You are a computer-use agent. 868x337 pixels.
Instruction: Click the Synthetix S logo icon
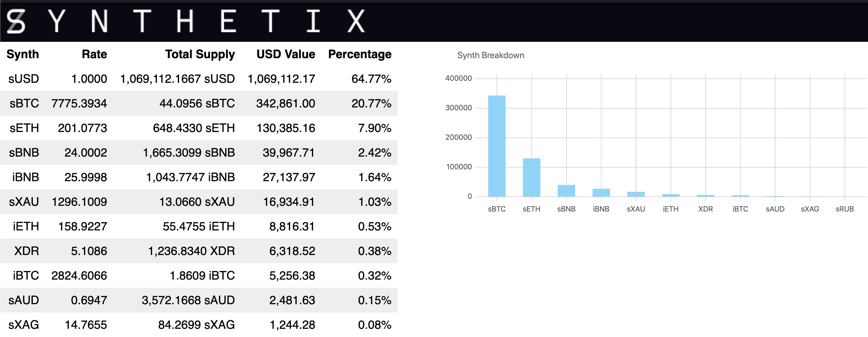tap(16, 21)
